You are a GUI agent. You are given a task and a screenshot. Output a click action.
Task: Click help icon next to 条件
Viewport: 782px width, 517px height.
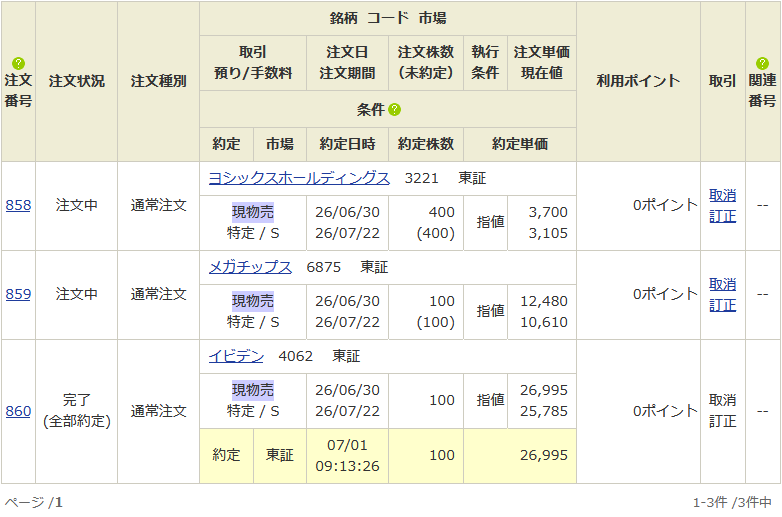coord(394,110)
